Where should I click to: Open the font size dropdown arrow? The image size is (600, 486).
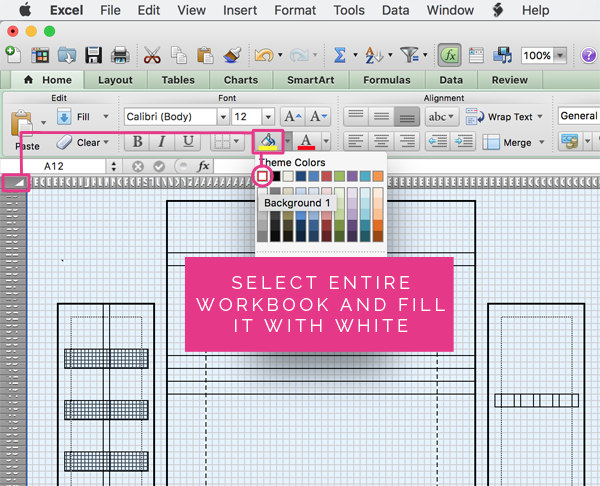[268, 116]
